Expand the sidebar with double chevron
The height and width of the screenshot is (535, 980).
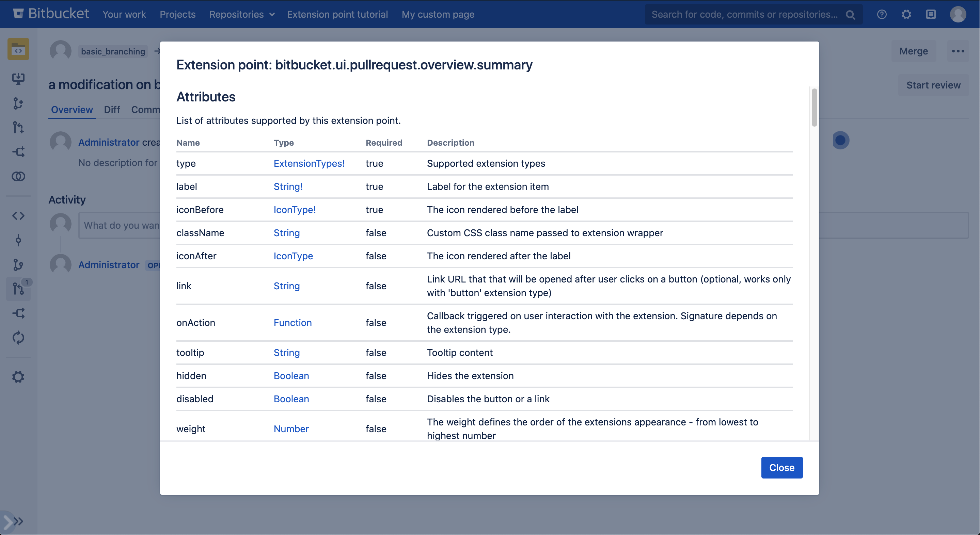[18, 521]
